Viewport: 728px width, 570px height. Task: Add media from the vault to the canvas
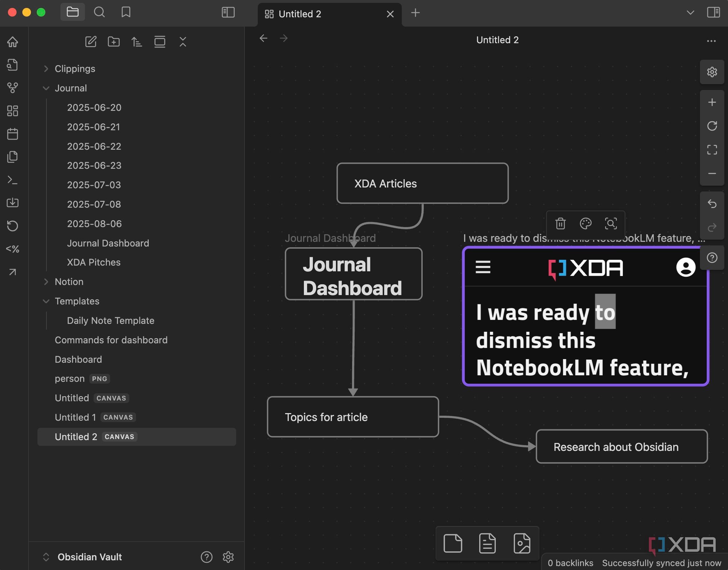click(x=522, y=543)
